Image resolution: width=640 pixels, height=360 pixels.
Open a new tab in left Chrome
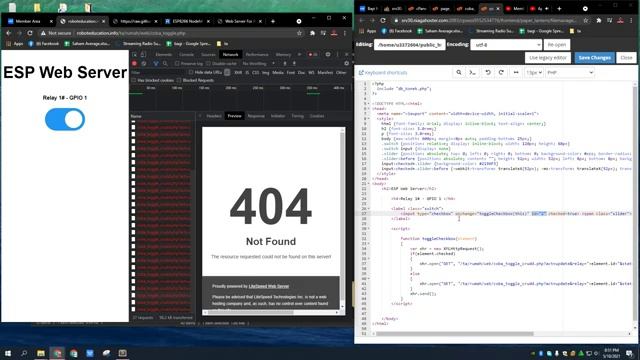tap(273, 21)
